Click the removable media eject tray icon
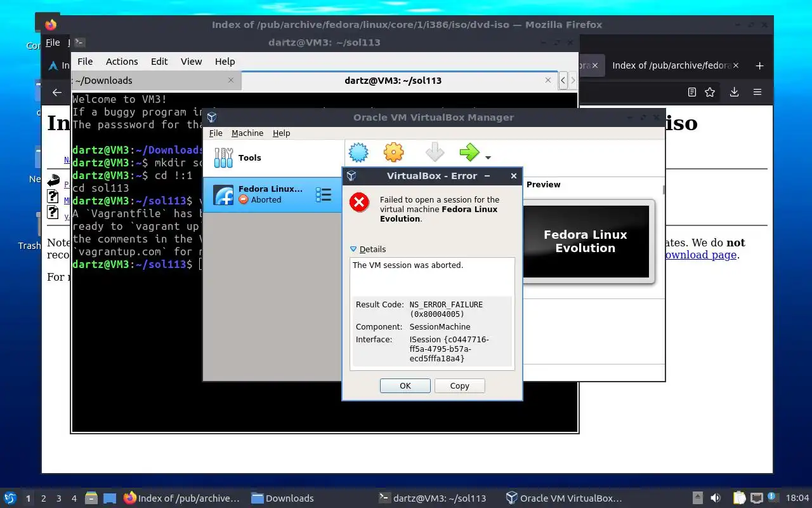812x508 pixels. point(697,498)
